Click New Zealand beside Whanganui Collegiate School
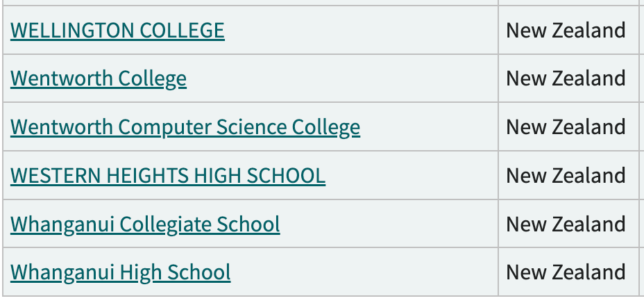644x303 pixels. [x=566, y=224]
